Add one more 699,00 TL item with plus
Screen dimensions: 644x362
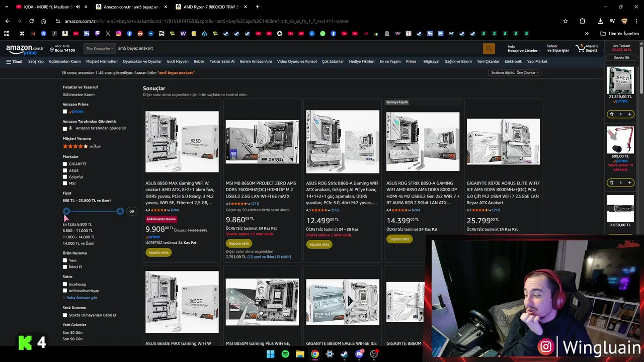tap(629, 183)
